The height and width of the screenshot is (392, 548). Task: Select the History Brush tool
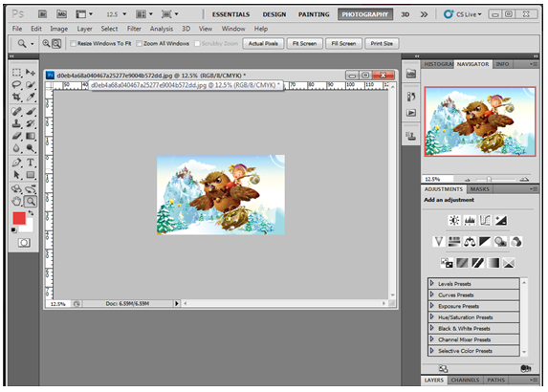[x=31, y=123]
